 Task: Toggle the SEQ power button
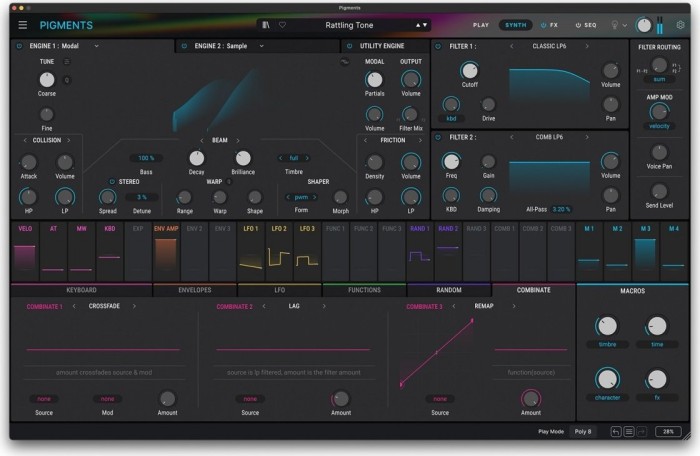coord(578,25)
